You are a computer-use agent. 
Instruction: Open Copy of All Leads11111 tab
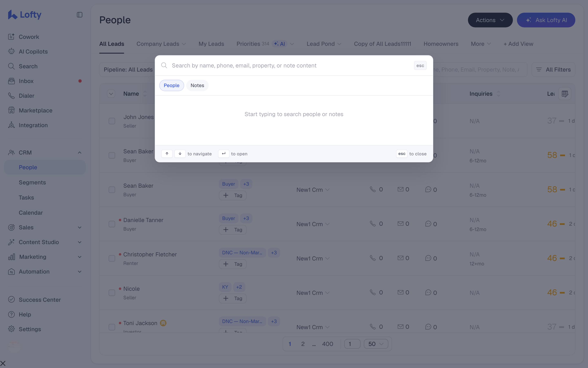click(382, 44)
